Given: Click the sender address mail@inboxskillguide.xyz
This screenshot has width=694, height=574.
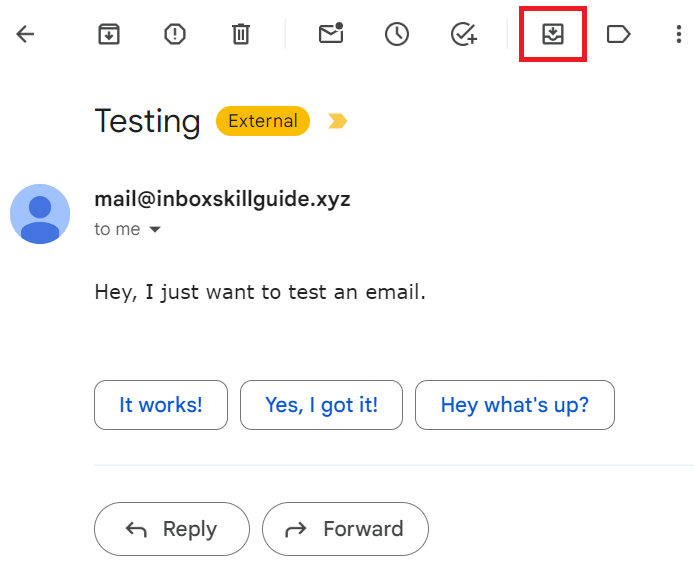Looking at the screenshot, I should [222, 199].
